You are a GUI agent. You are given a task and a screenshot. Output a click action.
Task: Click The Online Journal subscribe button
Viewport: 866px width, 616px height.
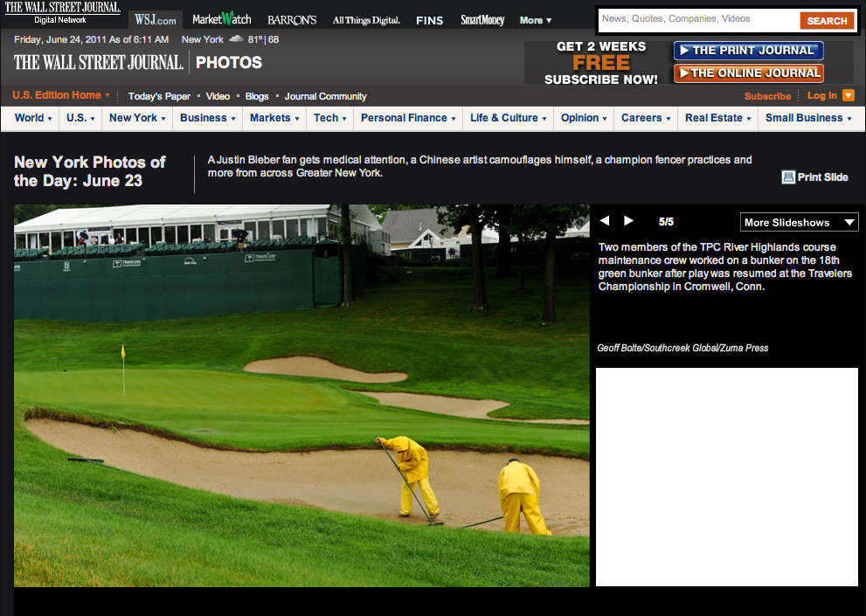coord(748,73)
